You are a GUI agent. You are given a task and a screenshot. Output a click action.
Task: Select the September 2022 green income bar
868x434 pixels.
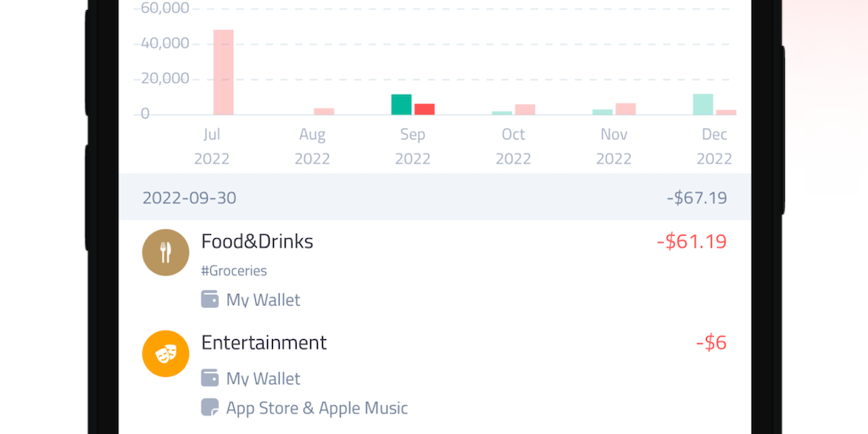pos(402,104)
